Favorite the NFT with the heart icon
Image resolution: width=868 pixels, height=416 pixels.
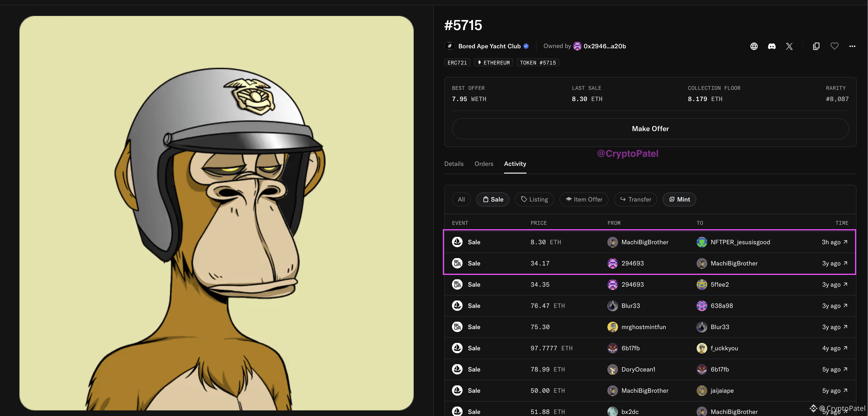[x=834, y=46]
